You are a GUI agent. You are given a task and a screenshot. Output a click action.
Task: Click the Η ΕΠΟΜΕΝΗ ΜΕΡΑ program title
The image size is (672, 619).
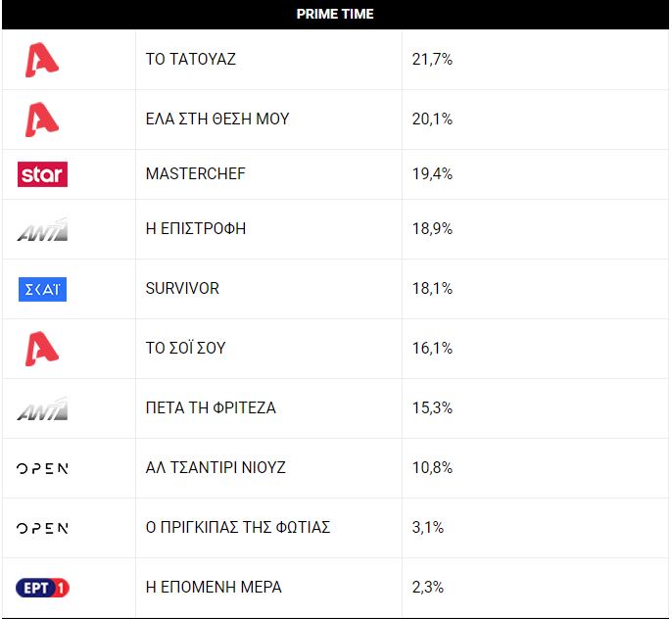click(x=214, y=587)
